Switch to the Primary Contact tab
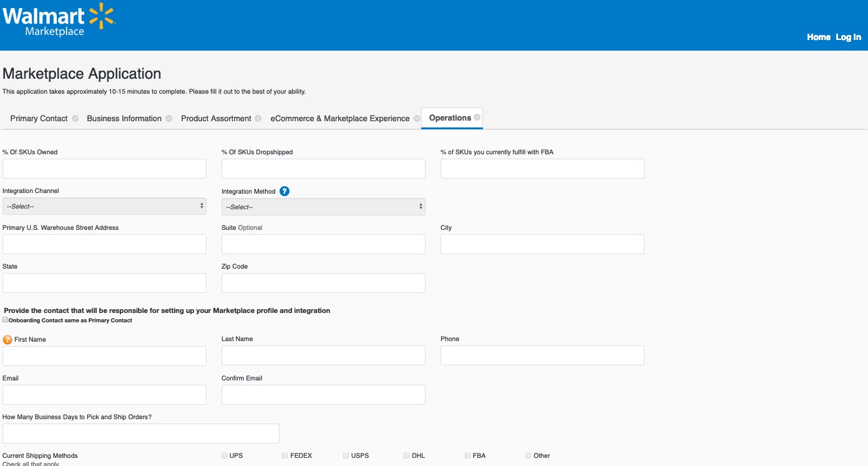 click(x=39, y=118)
